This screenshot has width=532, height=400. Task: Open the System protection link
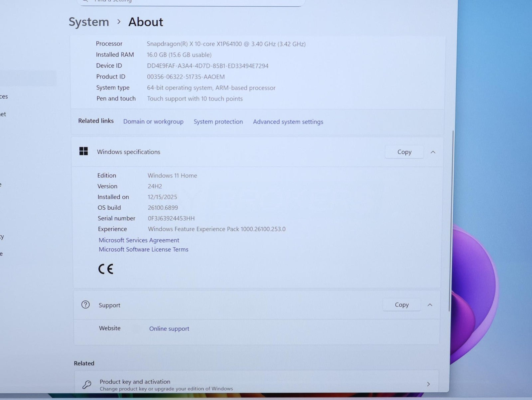click(x=218, y=122)
